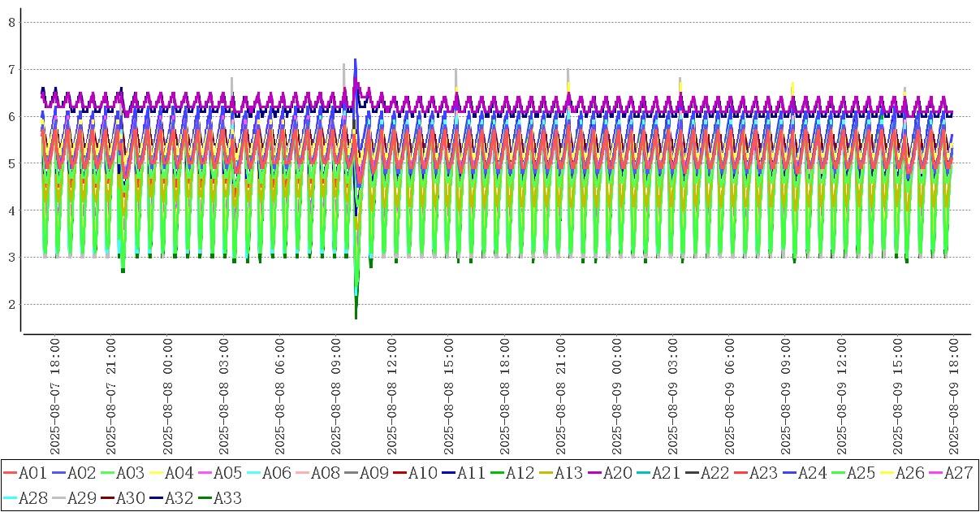
Task: Click the 2025-08-09 18:00 x-axis label
Action: pos(953,397)
